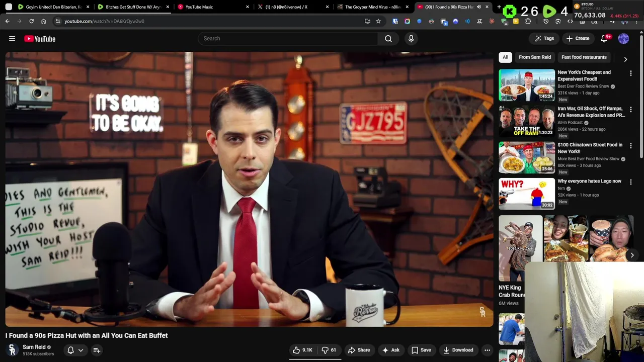Go to the browser home page
The width and height of the screenshot is (644, 362).
43,21
